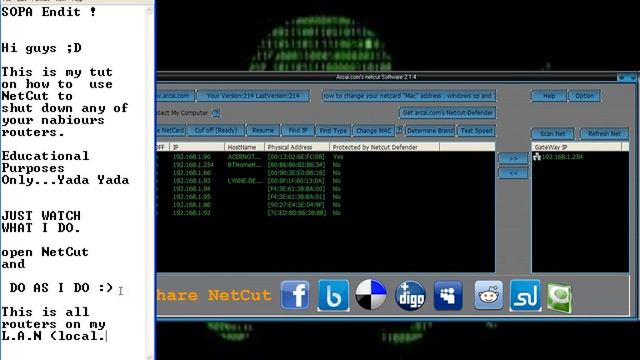Screen dimensions: 640x360
Task: Click the StumbleUpon share icon
Action: coord(525,295)
